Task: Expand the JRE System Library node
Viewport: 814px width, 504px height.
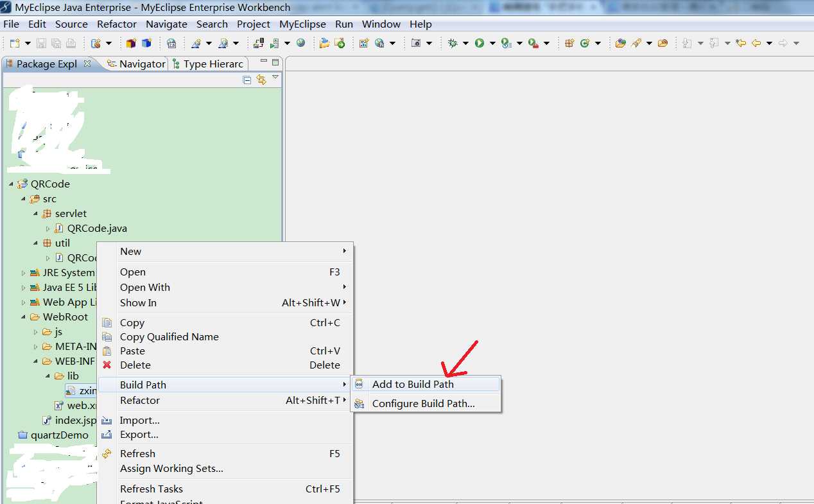Action: pos(24,273)
